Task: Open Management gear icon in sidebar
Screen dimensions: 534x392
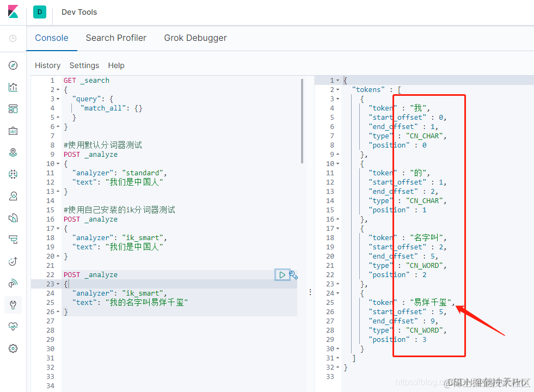Action: click(x=13, y=348)
